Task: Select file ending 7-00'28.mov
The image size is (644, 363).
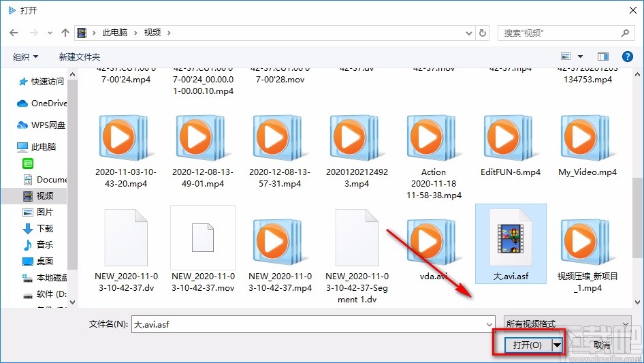Action: click(280, 77)
